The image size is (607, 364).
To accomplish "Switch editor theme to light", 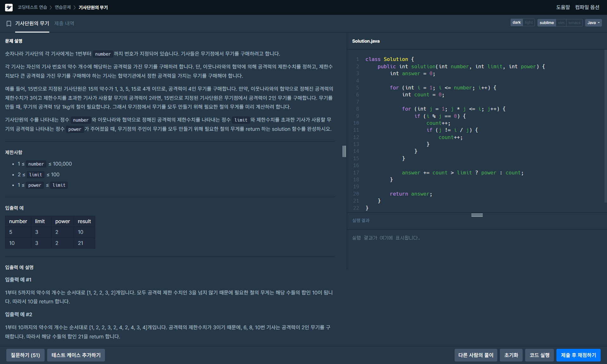I will click(529, 23).
